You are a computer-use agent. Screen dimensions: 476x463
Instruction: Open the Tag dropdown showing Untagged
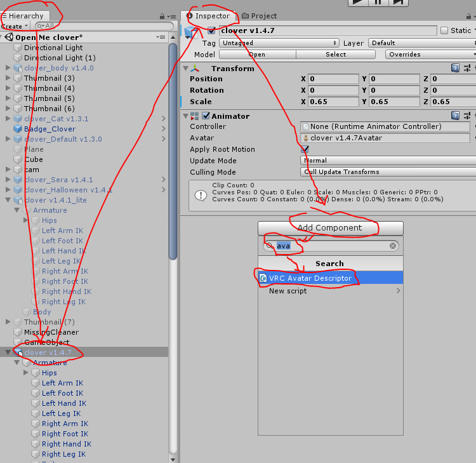[x=279, y=43]
